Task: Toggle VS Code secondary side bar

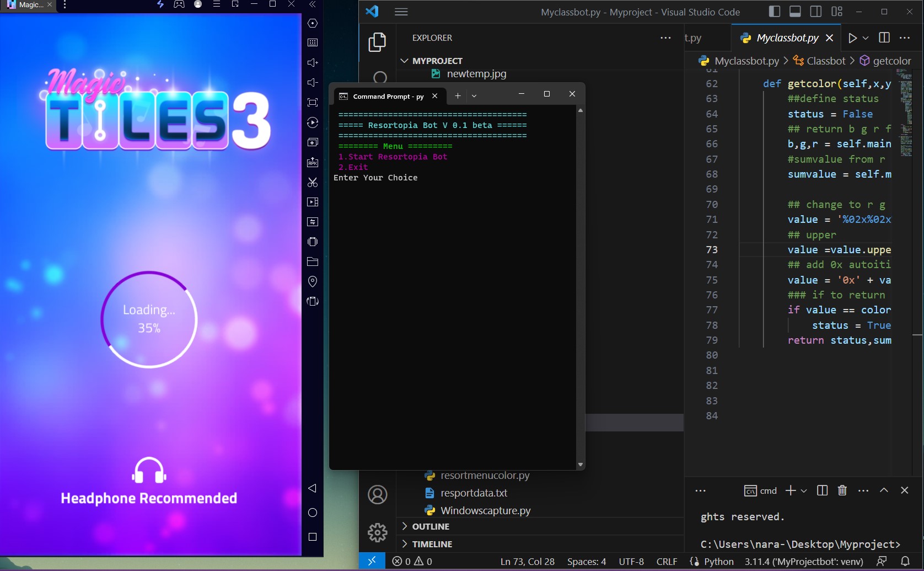Action: point(816,12)
